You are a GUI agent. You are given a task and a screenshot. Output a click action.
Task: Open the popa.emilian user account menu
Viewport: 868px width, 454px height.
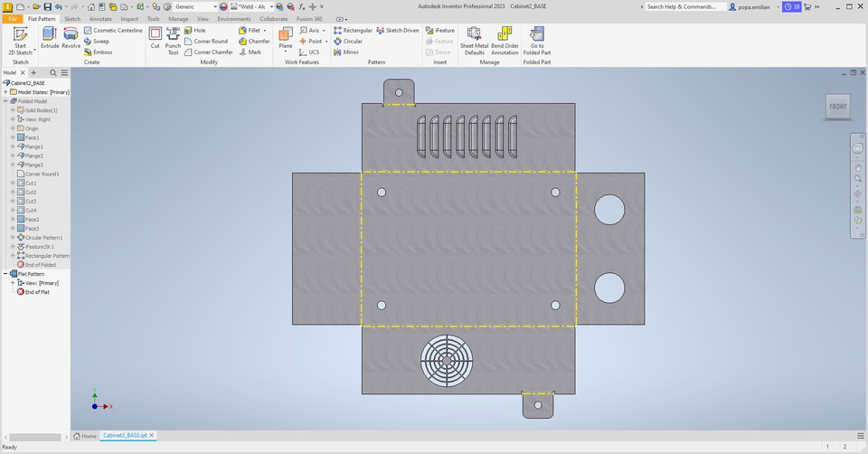click(754, 6)
